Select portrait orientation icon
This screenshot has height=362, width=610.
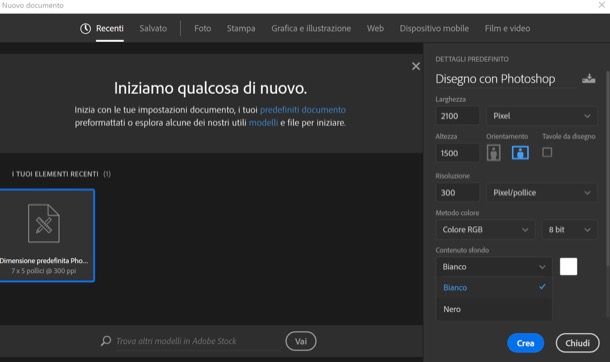(x=493, y=152)
